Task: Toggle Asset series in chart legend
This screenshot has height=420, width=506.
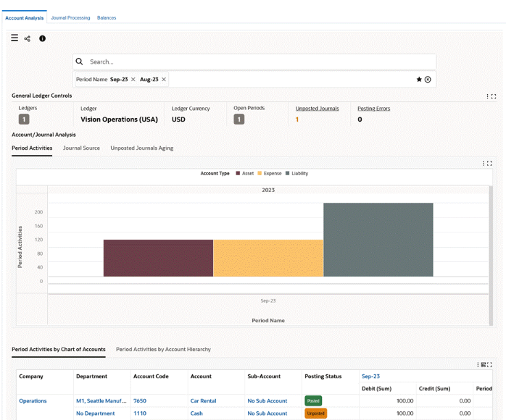Action: click(244, 174)
